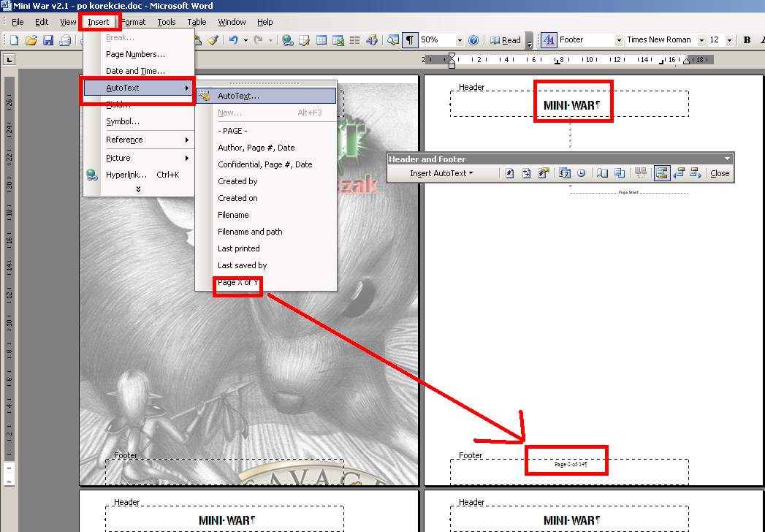Click the Save floppy disk icon
Image resolution: width=765 pixels, height=532 pixels.
48,40
